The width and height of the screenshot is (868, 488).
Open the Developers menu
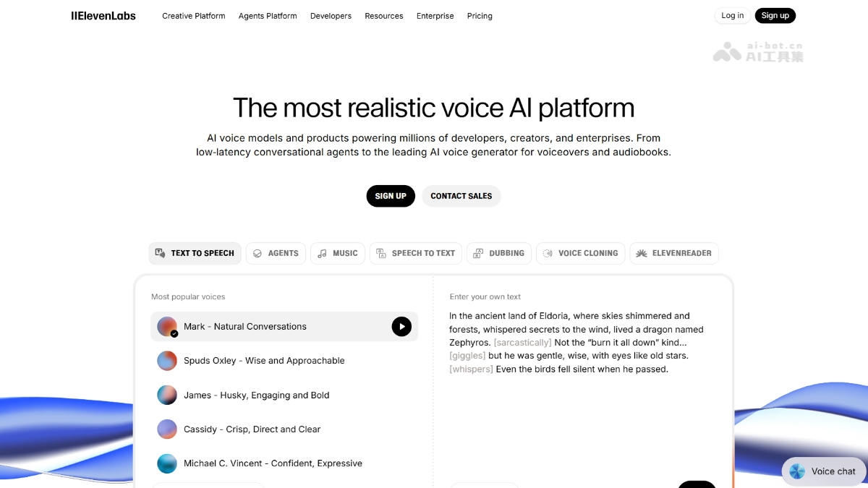(331, 15)
